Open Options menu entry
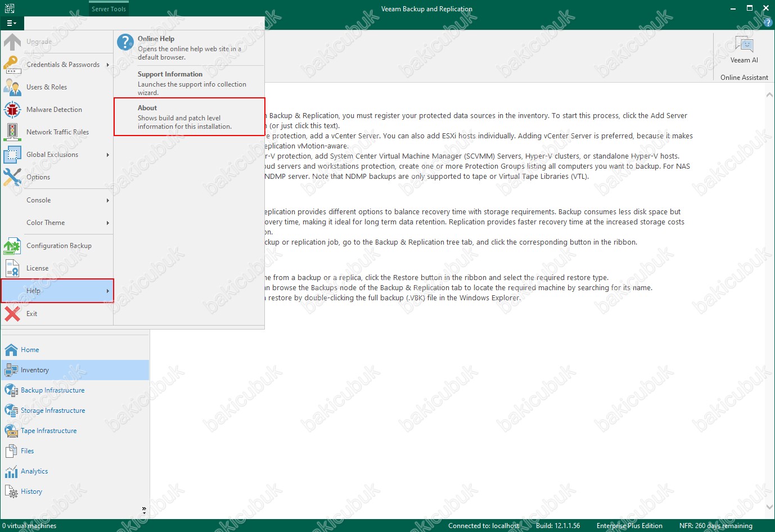The width and height of the screenshot is (775, 532). [x=57, y=177]
